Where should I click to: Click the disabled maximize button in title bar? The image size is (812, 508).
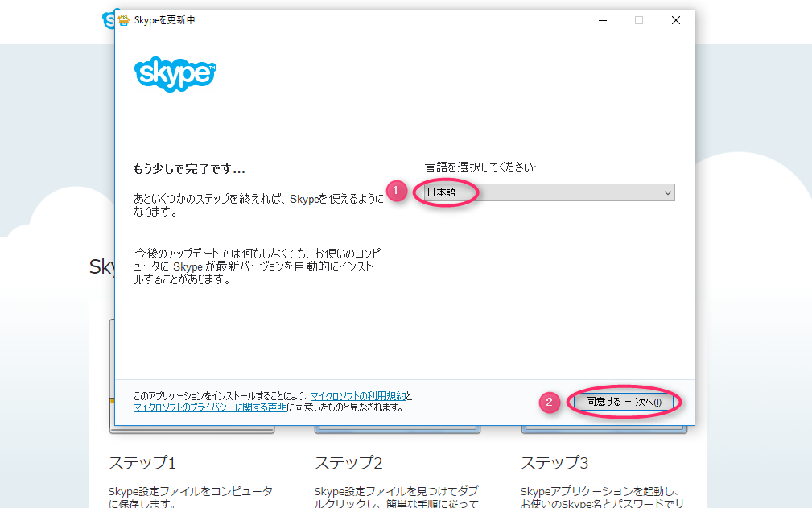(x=639, y=20)
